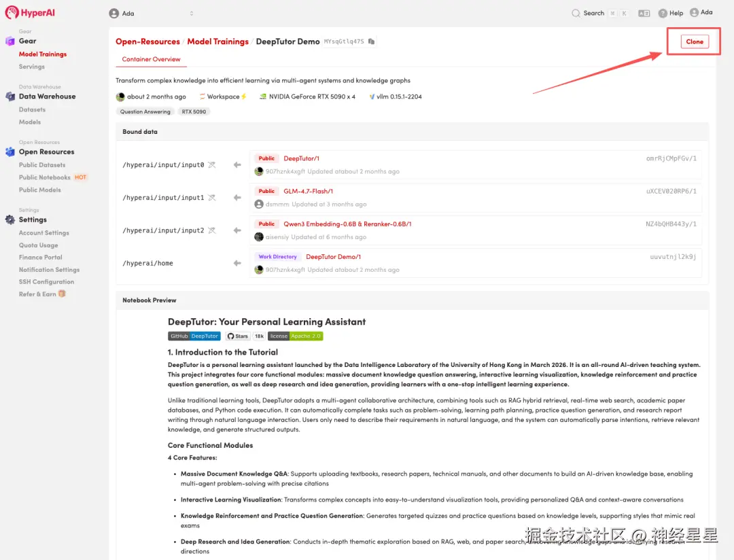This screenshot has width=734, height=560.
Task: Open SSH Configuration
Action: tap(46, 282)
